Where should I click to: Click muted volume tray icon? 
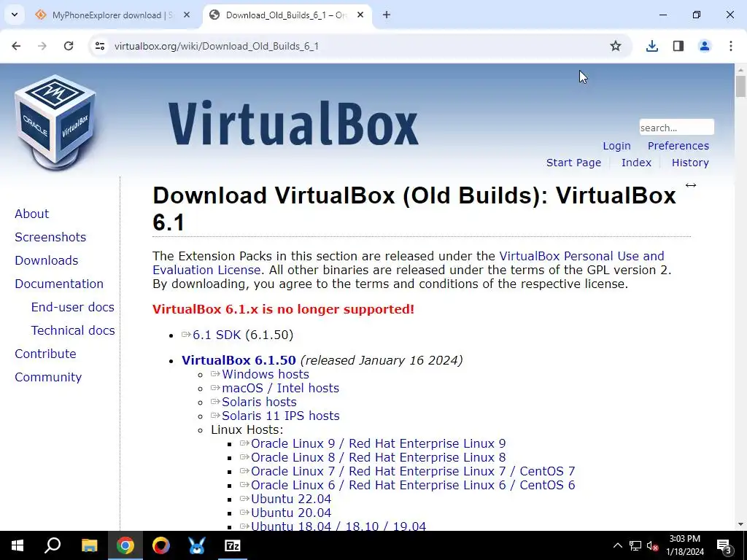click(x=652, y=545)
